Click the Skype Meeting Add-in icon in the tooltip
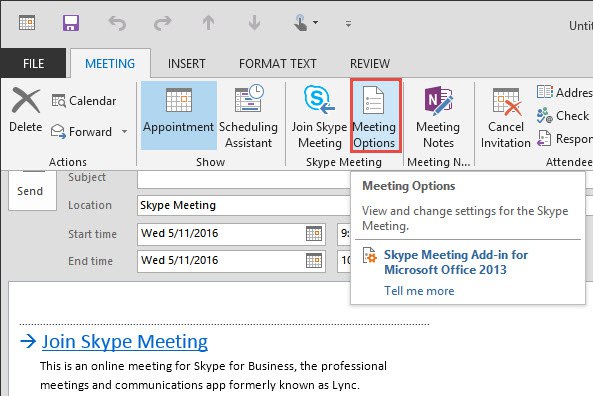This screenshot has height=396, width=593. click(370, 255)
